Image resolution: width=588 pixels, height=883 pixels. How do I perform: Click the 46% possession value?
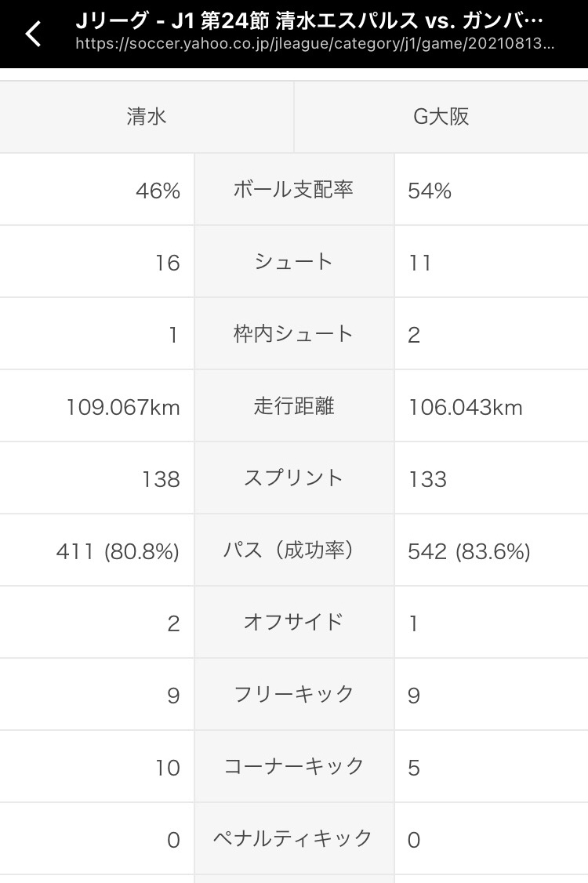[158, 191]
